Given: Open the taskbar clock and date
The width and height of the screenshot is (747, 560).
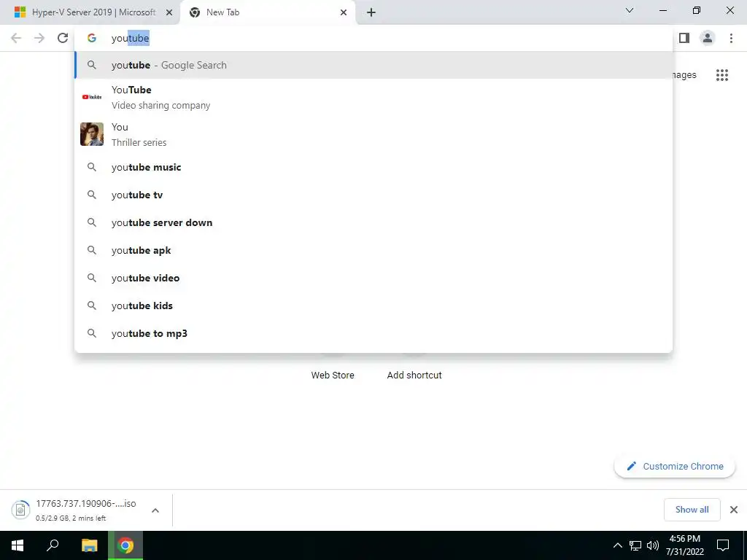Looking at the screenshot, I should [684, 545].
